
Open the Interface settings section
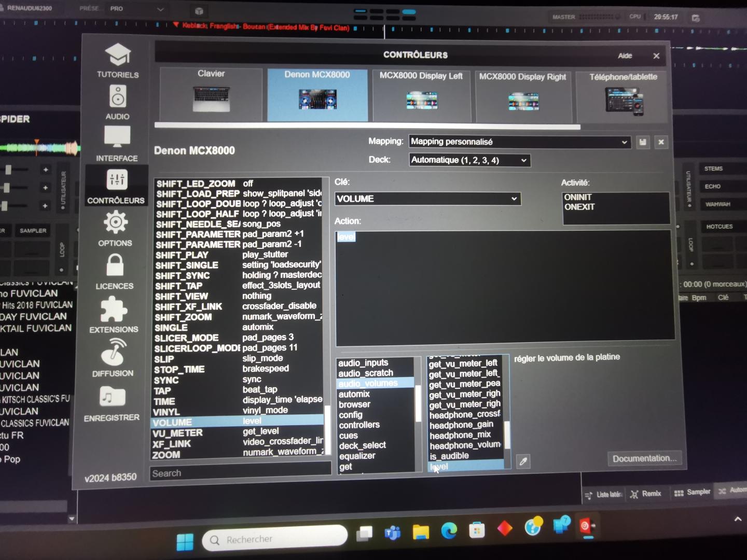coord(117,144)
